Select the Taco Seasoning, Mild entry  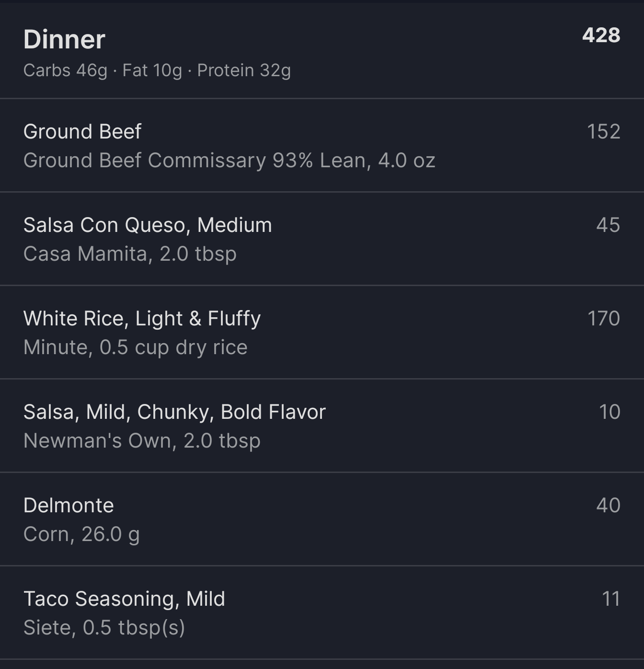(322, 612)
